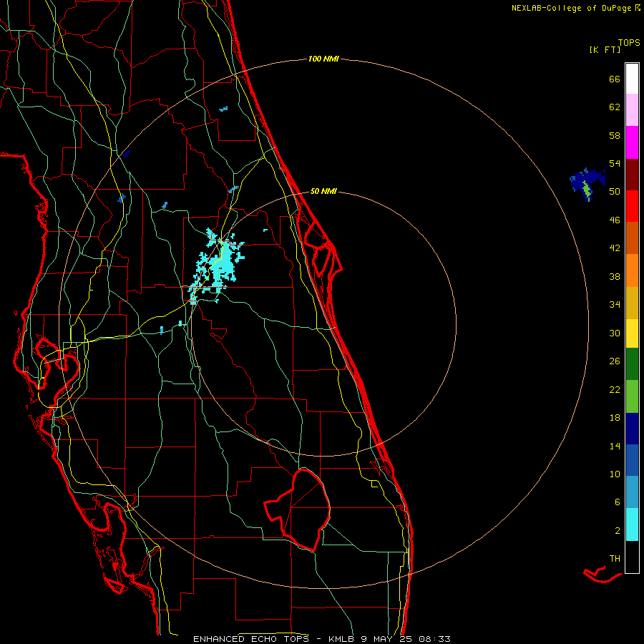Click the black TH threshold swatch
Screen dimensions: 644x644
632,557
